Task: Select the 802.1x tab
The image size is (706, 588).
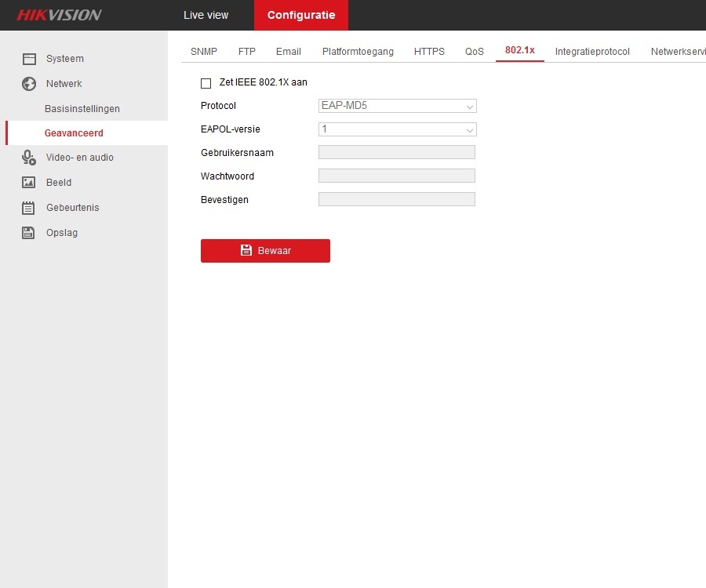Action: pyautogui.click(x=520, y=50)
